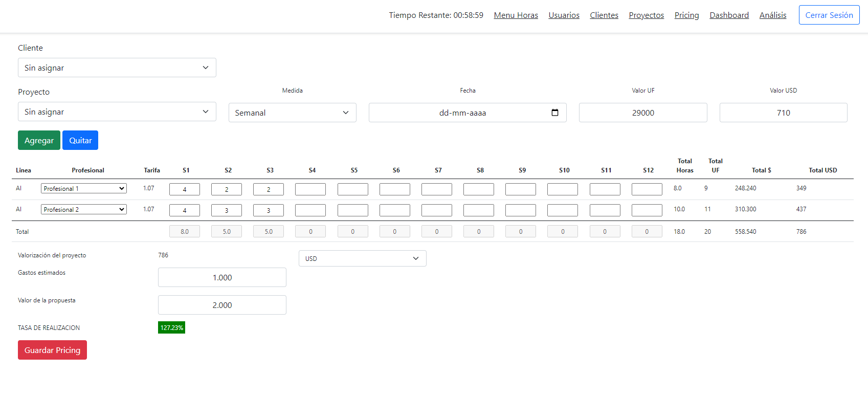Expand the Medida dropdown showing Semanal

click(x=293, y=113)
